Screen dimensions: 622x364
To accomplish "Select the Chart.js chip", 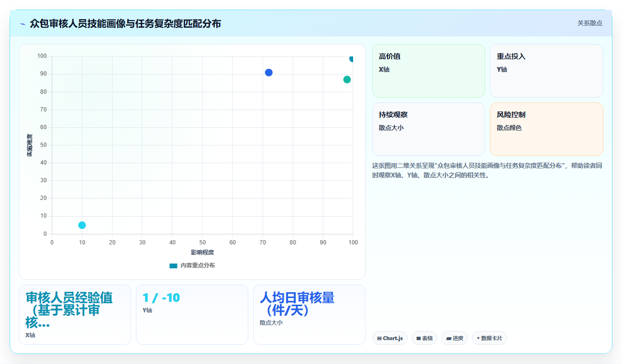I will pyautogui.click(x=390, y=338).
